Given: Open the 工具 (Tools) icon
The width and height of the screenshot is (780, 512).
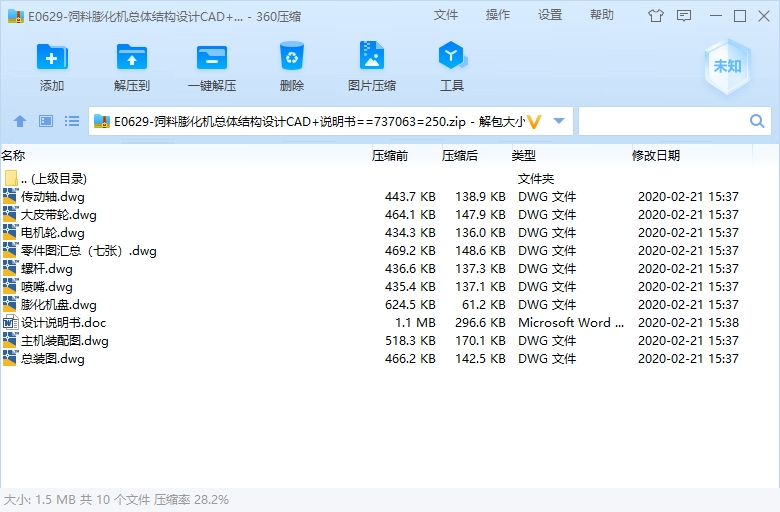Looking at the screenshot, I should pyautogui.click(x=452, y=55).
